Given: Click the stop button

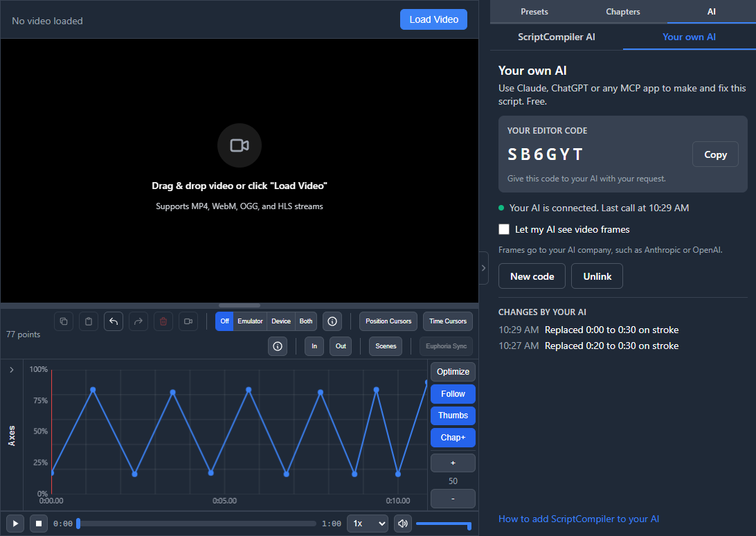Looking at the screenshot, I should click(x=39, y=524).
